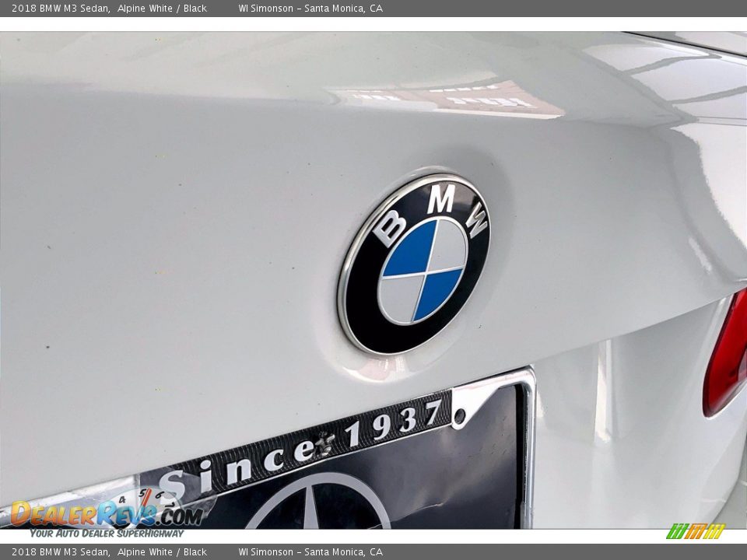Image resolution: width=747 pixels, height=560 pixels.
Task: Click the license plate frame screw hole
Action: point(460,416)
